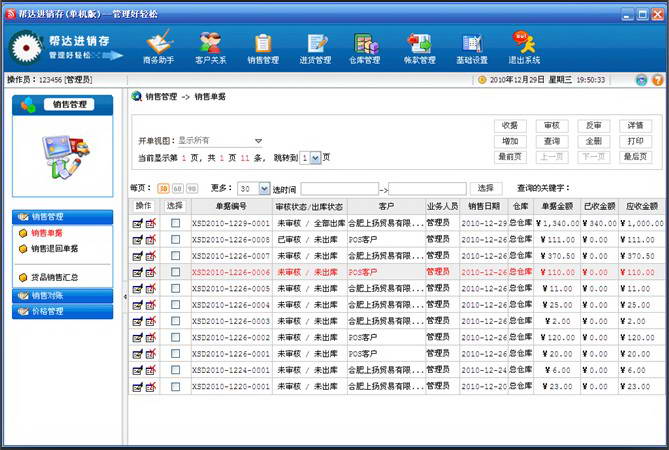This screenshot has width=669, height=450.
Task: Click the 单据编号 column header
Action: pos(232,206)
